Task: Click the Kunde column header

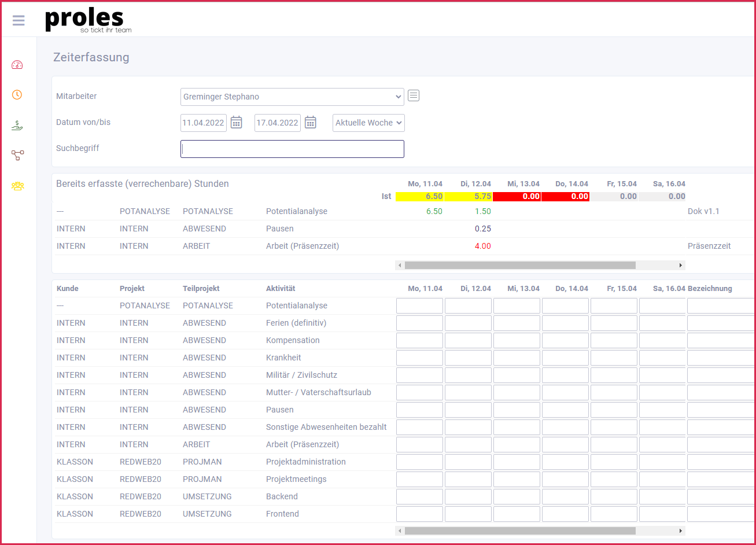Action: coord(68,288)
